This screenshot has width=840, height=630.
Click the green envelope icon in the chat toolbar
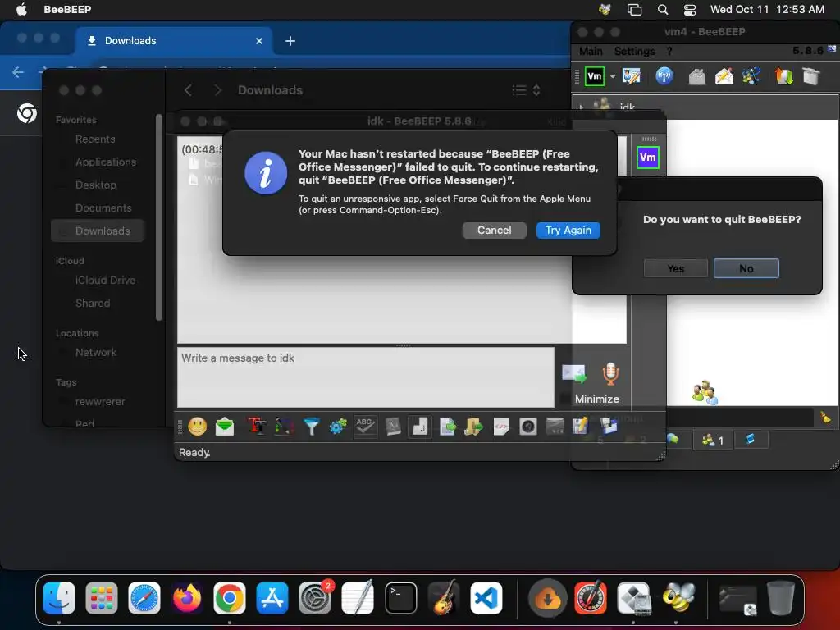[225, 427]
